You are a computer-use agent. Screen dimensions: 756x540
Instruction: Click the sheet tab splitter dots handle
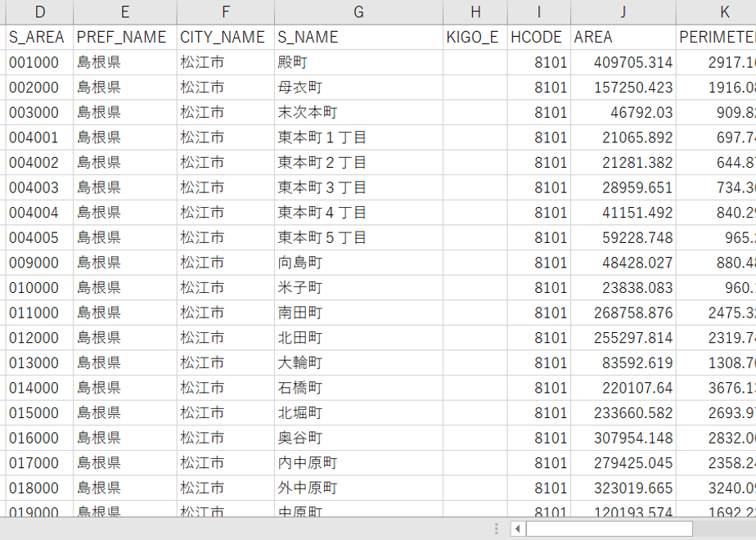(x=496, y=529)
